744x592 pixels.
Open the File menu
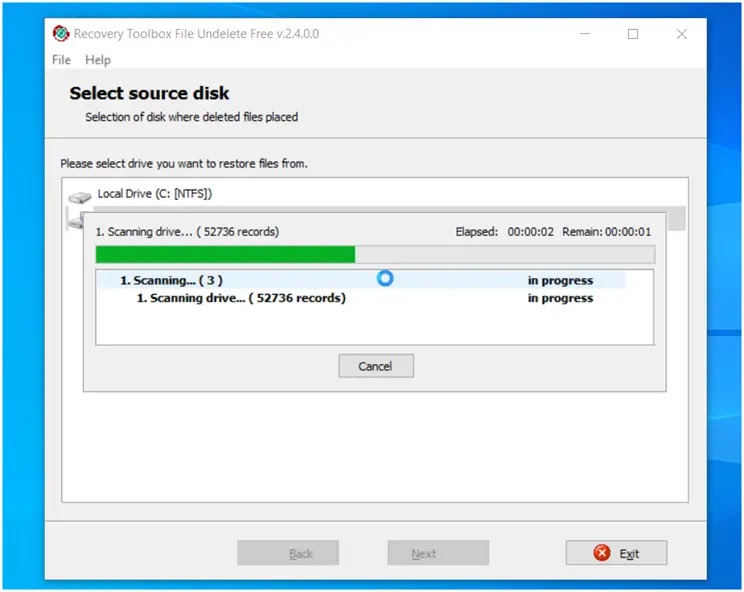(61, 60)
